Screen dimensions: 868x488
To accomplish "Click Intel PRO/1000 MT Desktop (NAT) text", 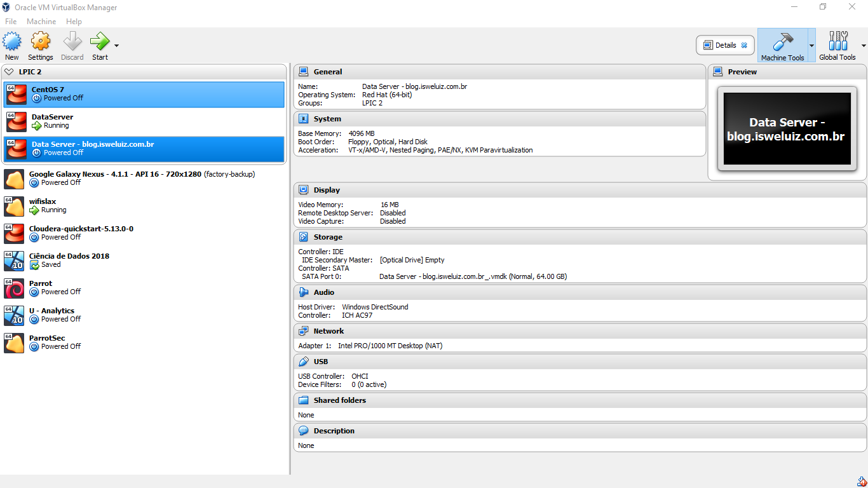I will point(390,346).
